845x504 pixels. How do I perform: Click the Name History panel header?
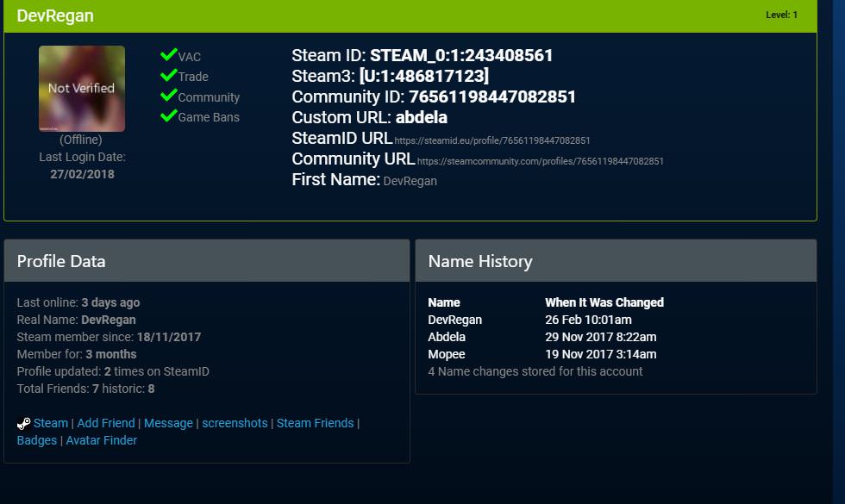coord(616,260)
